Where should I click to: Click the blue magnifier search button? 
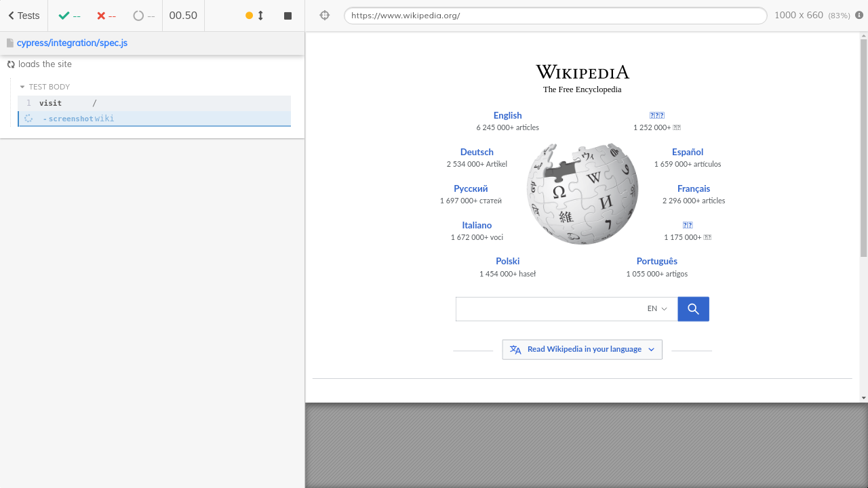tap(693, 309)
